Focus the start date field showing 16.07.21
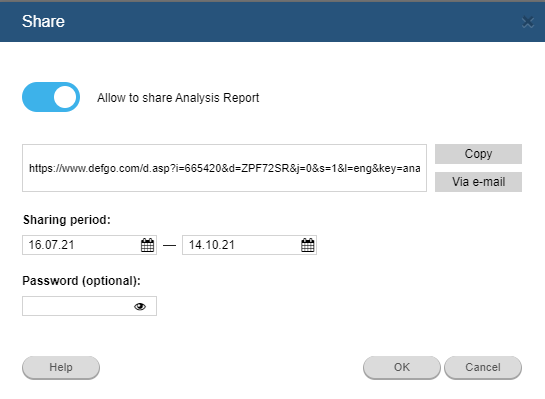 [89, 245]
